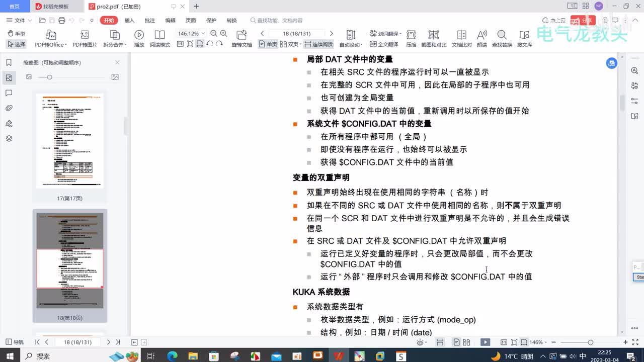Viewport: 644px width, 362px height.
Task: Open the layers panel in left sidebar
Action: coord(9,138)
